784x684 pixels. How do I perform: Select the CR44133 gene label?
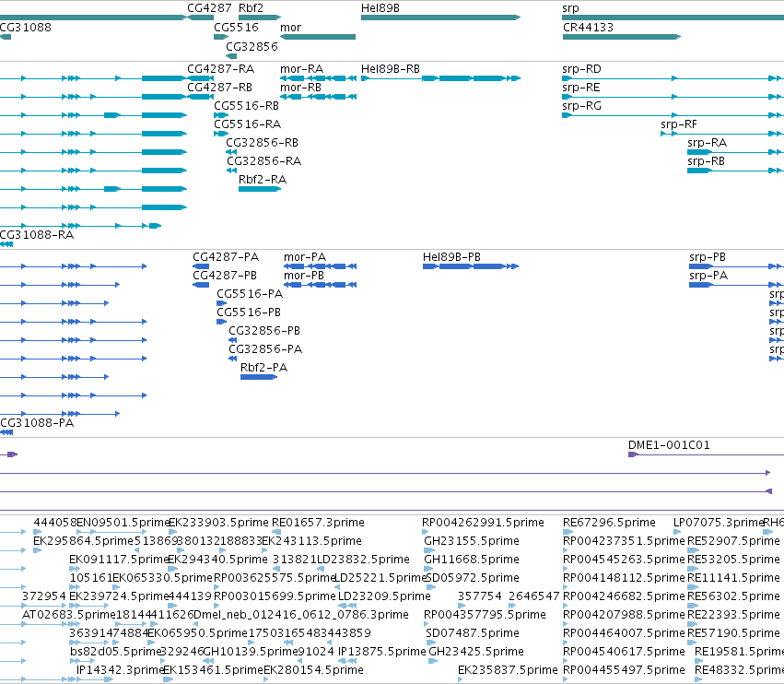[588, 28]
